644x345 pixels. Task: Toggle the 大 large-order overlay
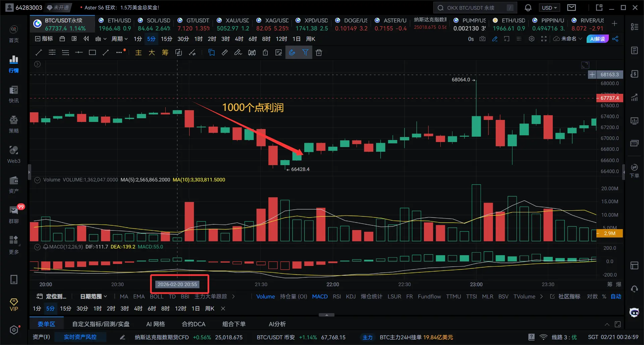pyautogui.click(x=152, y=53)
